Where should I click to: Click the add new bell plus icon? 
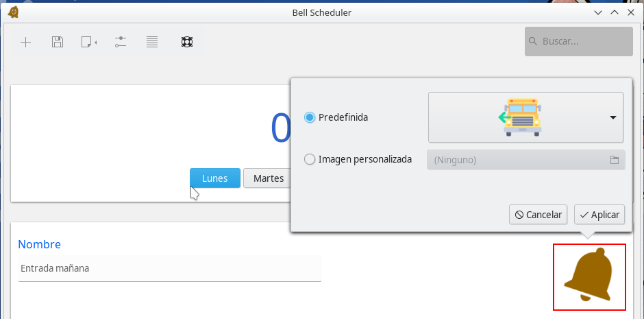pyautogui.click(x=25, y=43)
